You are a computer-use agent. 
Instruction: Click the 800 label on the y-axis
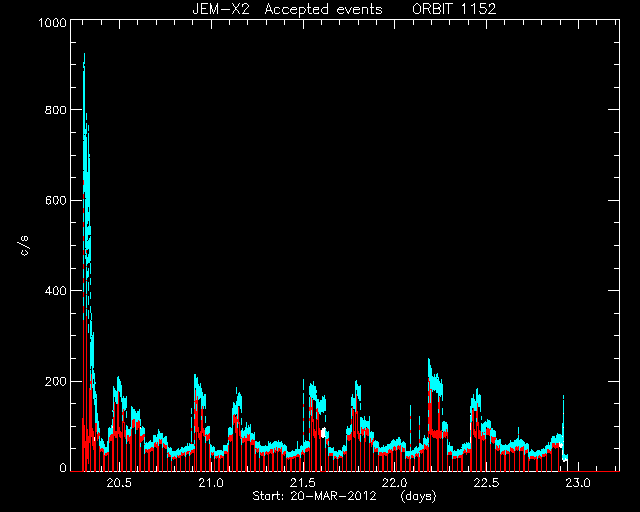pyautogui.click(x=55, y=110)
